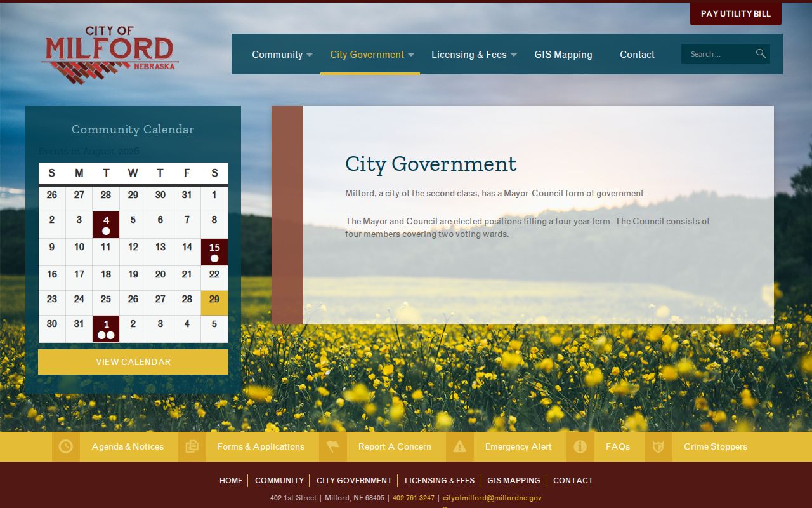Click the Community Calendar heading
812x508 pixels.
pos(133,130)
